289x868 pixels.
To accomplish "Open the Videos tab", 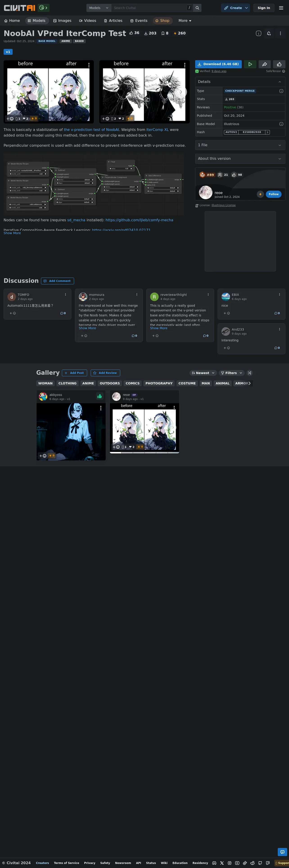I will (x=88, y=21).
